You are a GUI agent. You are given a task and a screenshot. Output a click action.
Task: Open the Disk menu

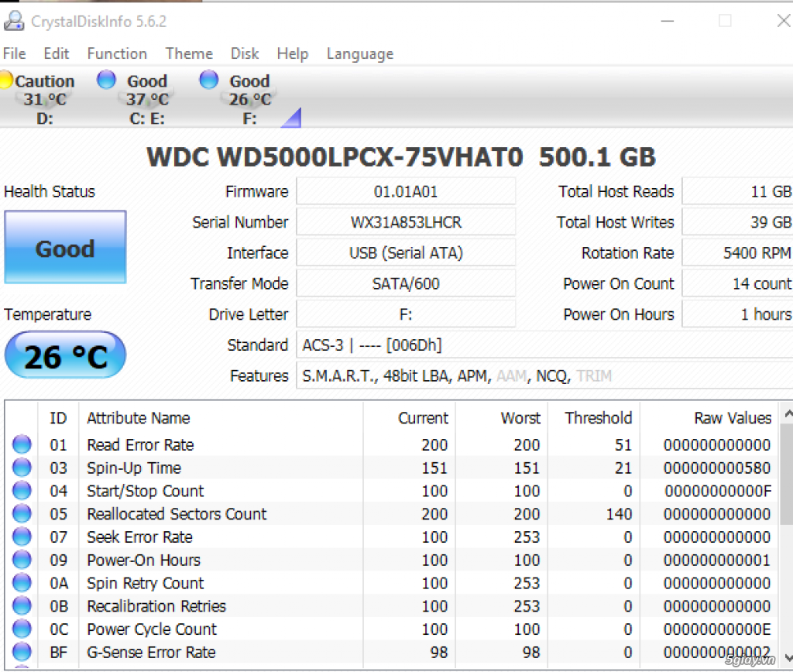(x=245, y=53)
